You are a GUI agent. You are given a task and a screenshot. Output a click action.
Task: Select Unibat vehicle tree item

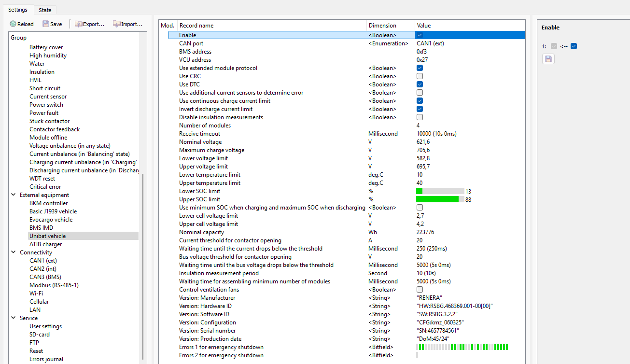tap(47, 236)
